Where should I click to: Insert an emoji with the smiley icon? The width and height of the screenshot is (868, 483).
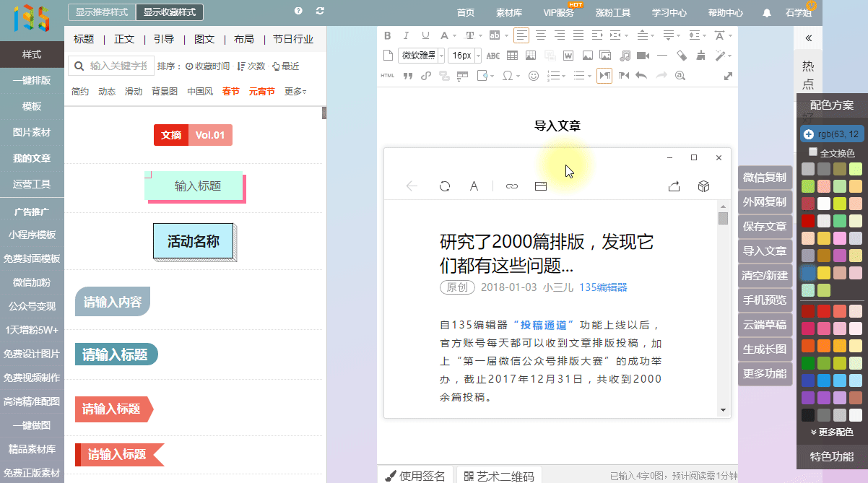click(534, 76)
